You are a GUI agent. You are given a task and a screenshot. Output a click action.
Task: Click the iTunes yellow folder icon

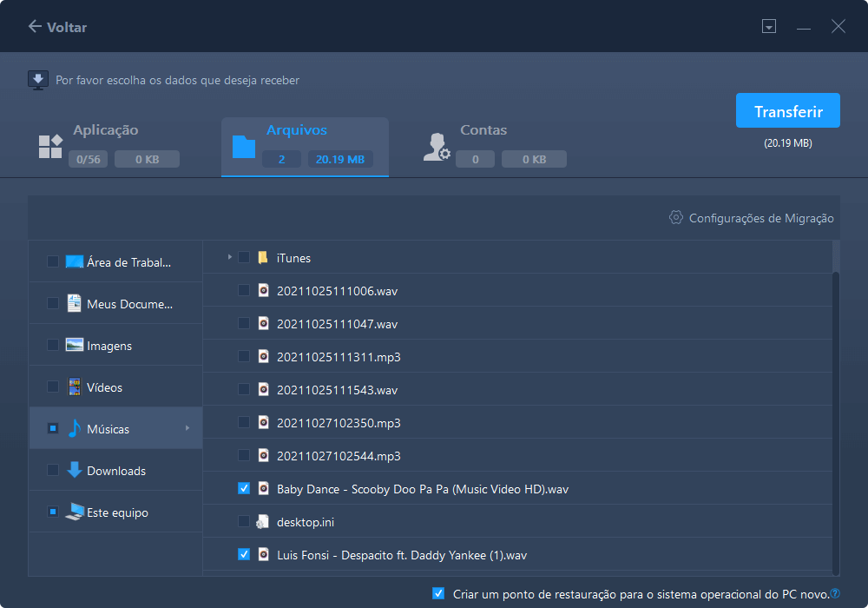(x=264, y=257)
